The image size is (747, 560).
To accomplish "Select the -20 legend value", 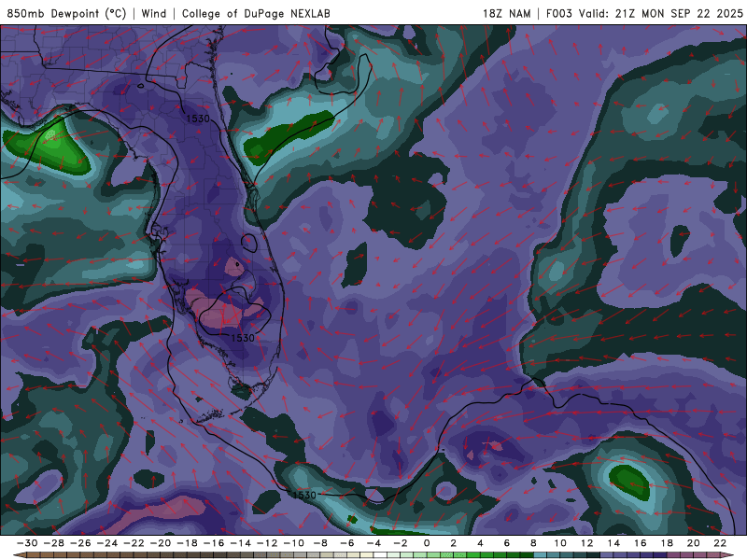I will 161,543.
